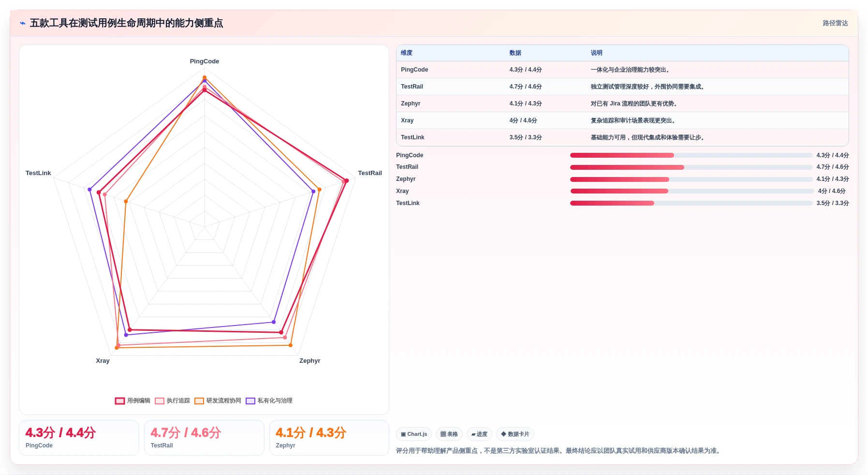This screenshot has height=475, width=868.
Task: Click the TestLink radar axis label
Action: tap(38, 173)
